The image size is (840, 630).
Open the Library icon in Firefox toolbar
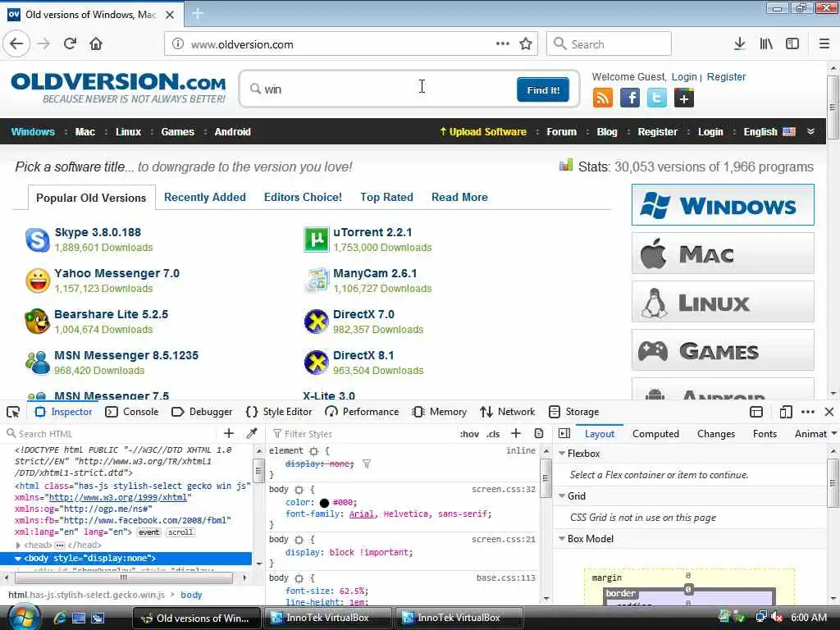click(766, 44)
